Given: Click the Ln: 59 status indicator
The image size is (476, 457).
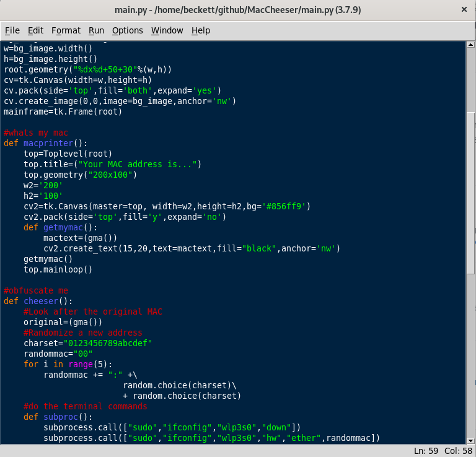Looking at the screenshot, I should [x=426, y=451].
